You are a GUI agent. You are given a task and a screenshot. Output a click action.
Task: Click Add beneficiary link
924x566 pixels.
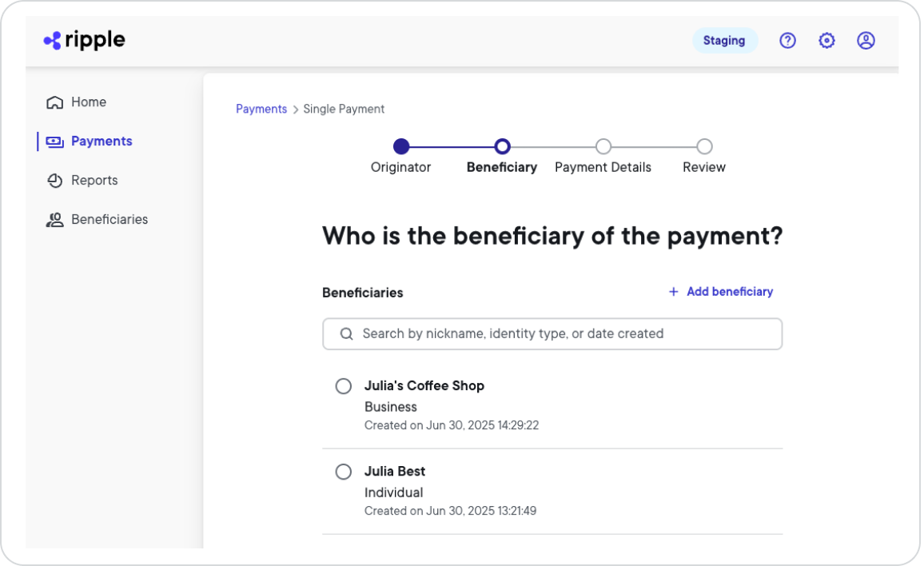click(721, 292)
